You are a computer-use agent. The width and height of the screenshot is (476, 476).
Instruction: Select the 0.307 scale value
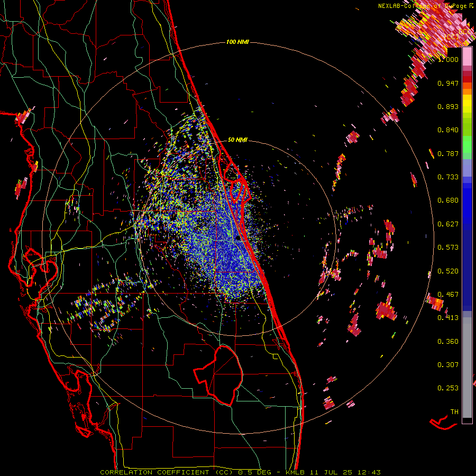[x=448, y=365]
